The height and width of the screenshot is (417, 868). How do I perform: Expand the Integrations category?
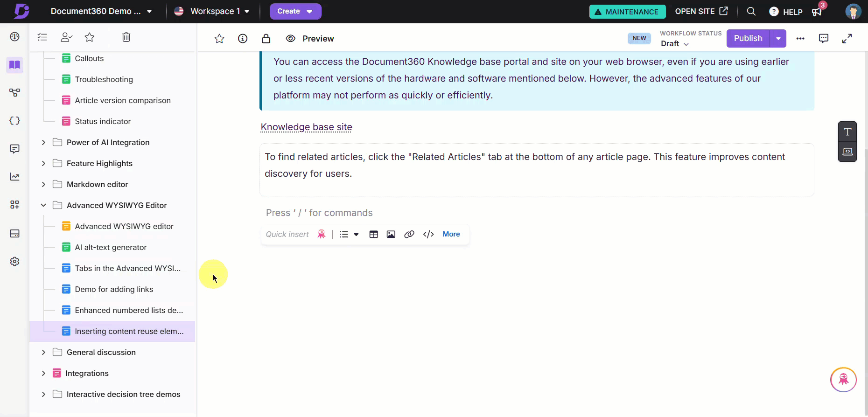click(x=43, y=373)
